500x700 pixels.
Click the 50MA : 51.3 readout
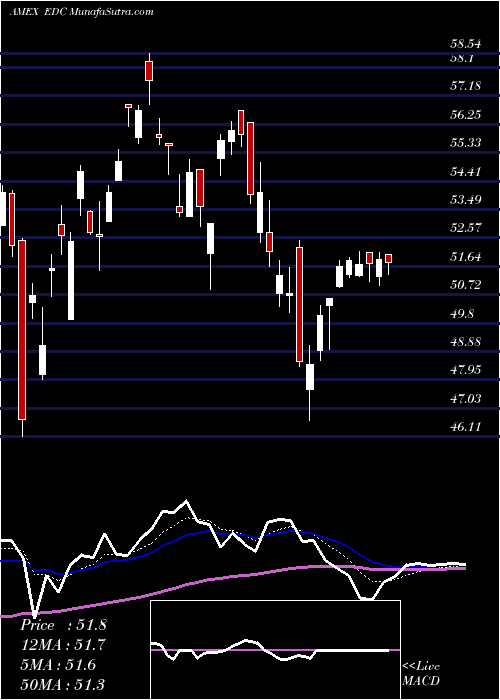click(x=63, y=684)
